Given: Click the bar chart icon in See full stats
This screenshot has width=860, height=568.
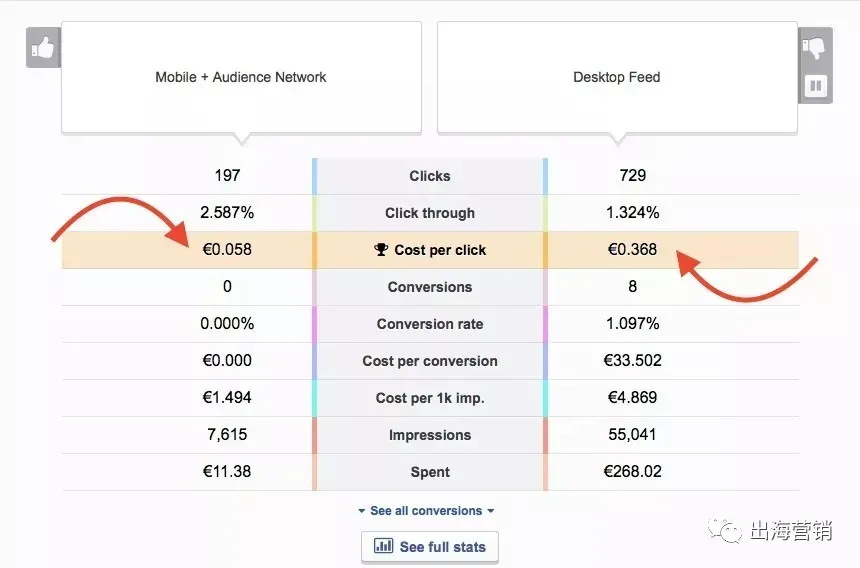Looking at the screenshot, I should click(x=383, y=546).
